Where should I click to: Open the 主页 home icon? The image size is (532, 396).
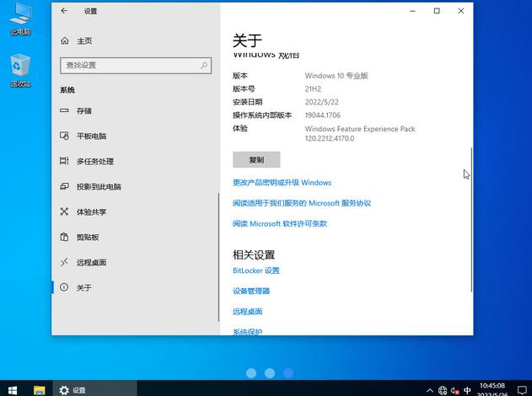coord(64,40)
